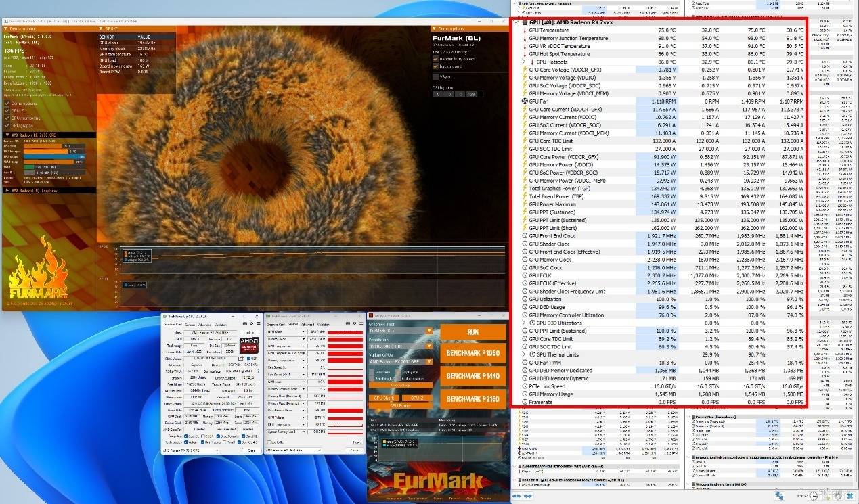This screenshot has height=504, width=859.
Task: Enable the VSync checkbox in Demo options
Action: [436, 76]
